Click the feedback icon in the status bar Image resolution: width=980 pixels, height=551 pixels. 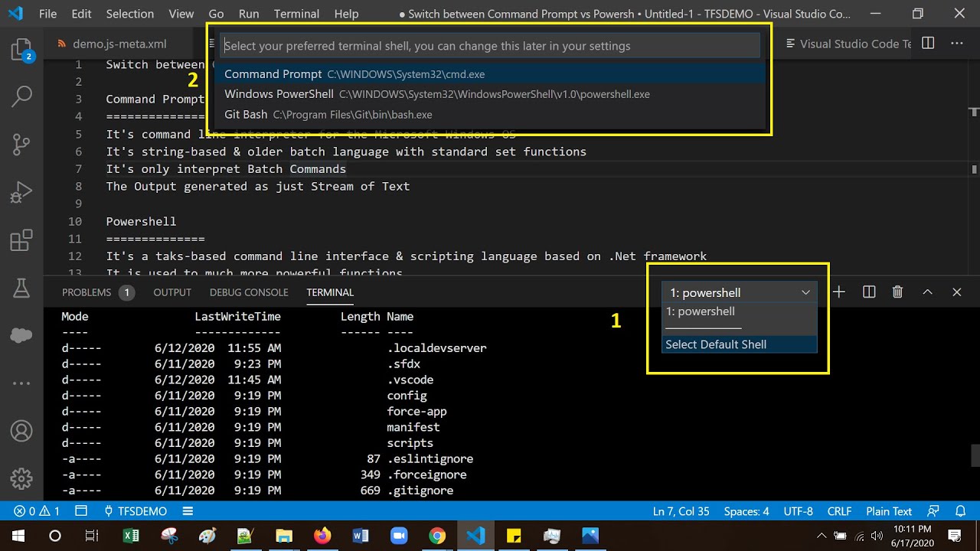pos(933,511)
